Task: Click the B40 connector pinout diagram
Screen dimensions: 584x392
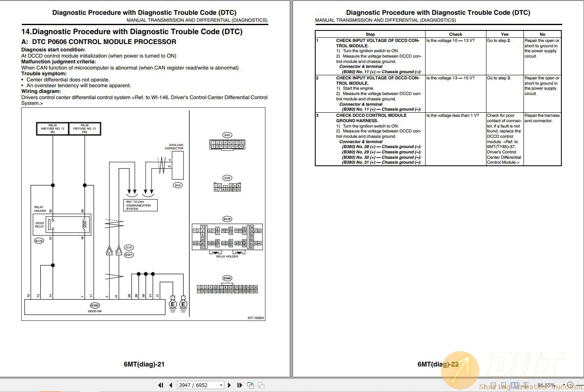Action: (x=227, y=144)
